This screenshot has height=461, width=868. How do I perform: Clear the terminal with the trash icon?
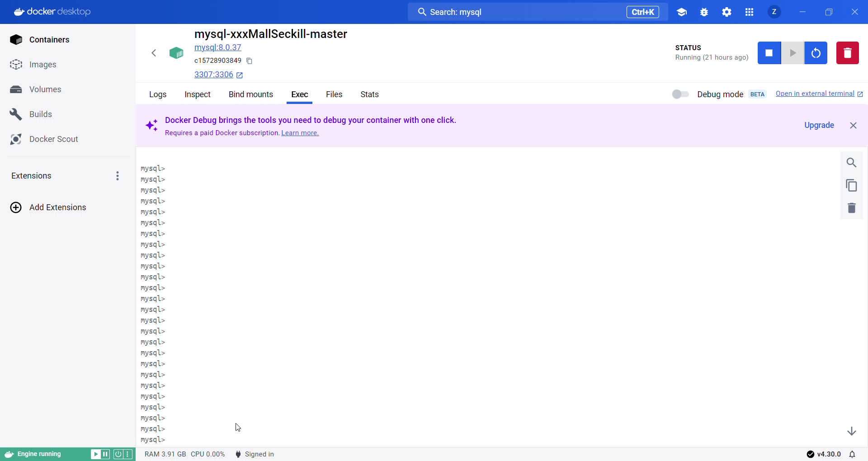(852, 208)
